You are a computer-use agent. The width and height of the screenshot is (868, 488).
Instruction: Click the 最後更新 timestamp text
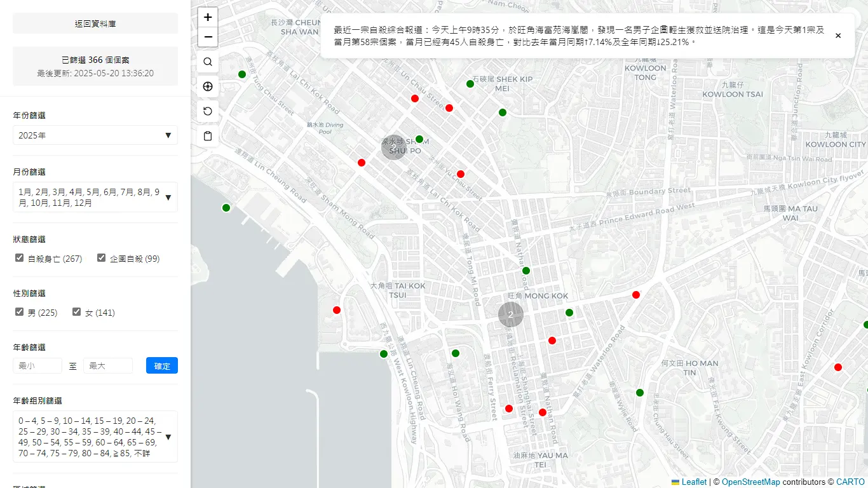pos(95,74)
